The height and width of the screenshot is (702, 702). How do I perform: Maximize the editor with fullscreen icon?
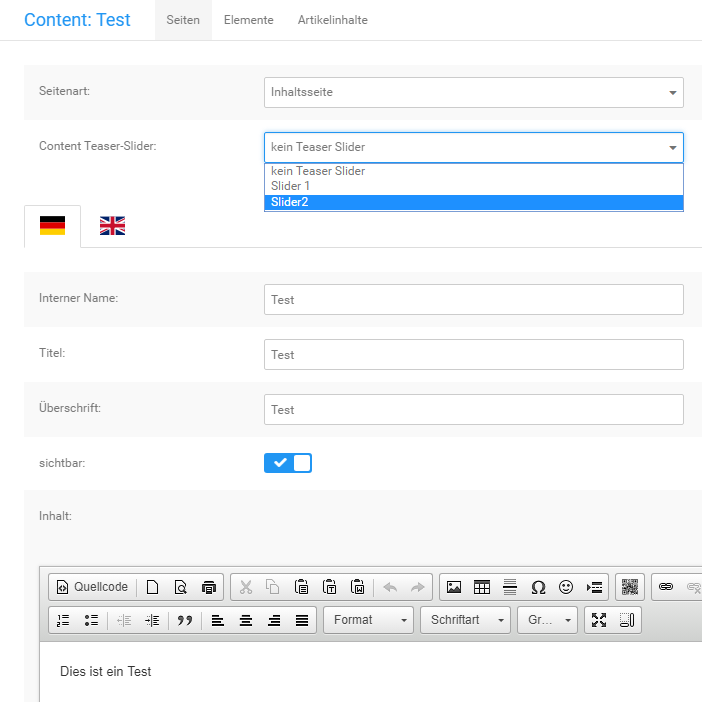[x=599, y=620]
